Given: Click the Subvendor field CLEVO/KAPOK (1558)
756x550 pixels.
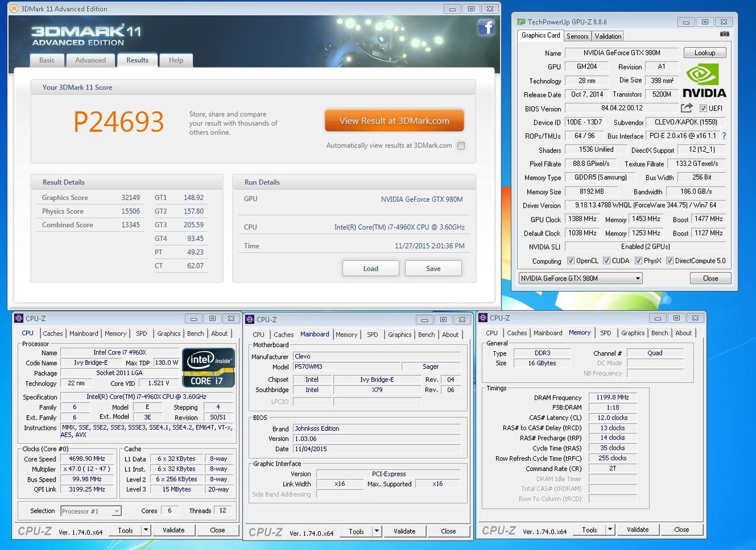Looking at the screenshot, I should point(686,122).
